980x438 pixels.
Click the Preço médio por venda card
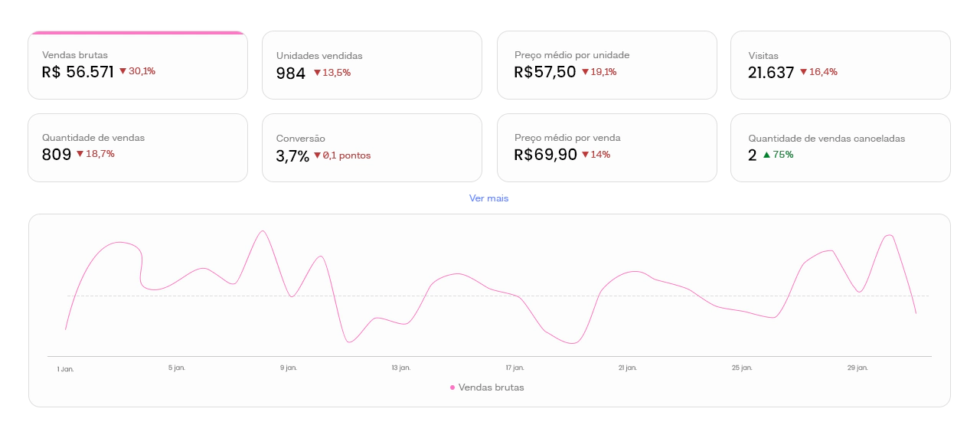pos(606,148)
